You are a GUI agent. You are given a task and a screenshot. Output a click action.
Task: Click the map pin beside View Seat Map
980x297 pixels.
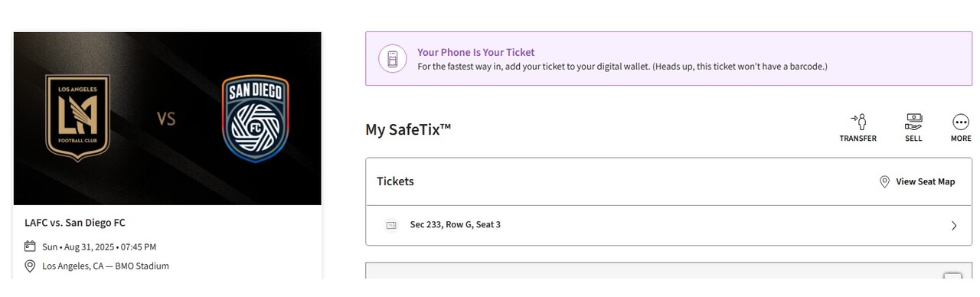tap(884, 181)
